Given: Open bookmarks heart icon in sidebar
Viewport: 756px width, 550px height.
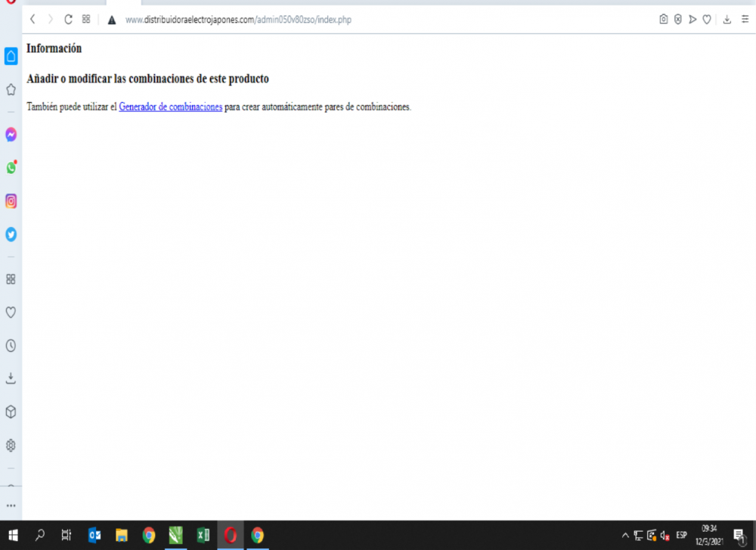Looking at the screenshot, I should point(11,312).
